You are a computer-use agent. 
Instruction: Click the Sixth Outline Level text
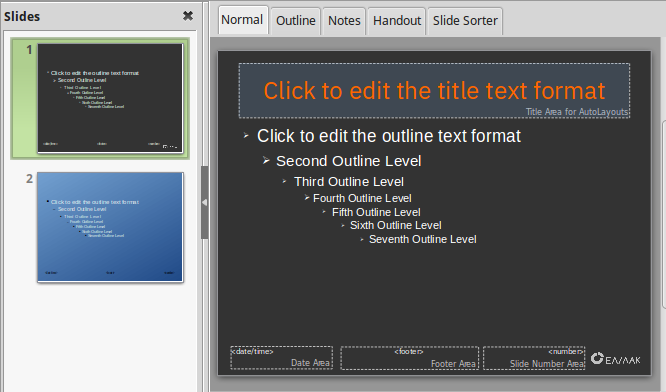(395, 226)
